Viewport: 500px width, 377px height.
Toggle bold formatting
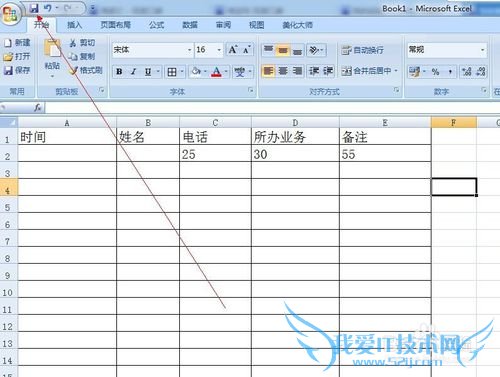click(119, 71)
